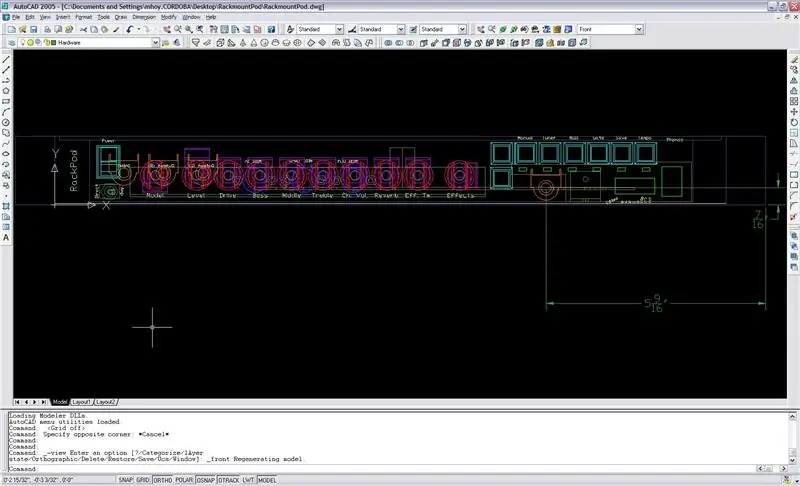The height and width of the screenshot is (486, 800).
Task: Select the Model tab
Action: (60, 402)
